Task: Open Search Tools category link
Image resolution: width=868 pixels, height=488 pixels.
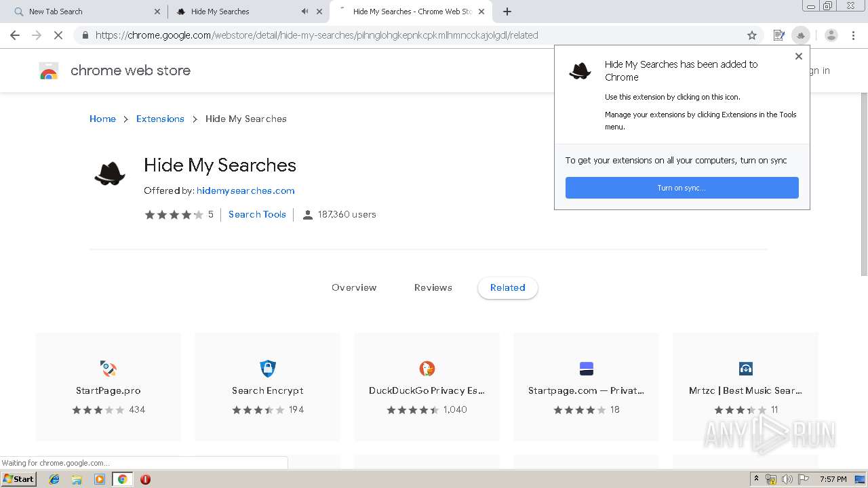Action: tap(257, 214)
